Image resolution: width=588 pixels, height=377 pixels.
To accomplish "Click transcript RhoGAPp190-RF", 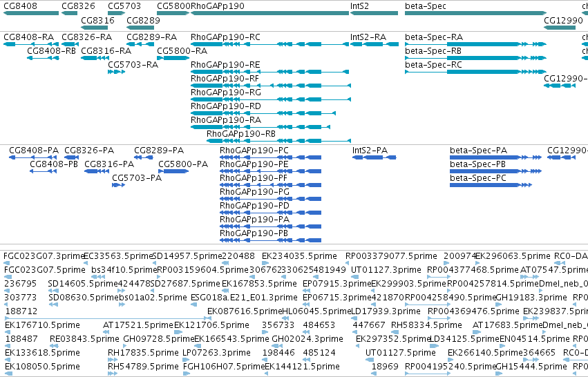I will tap(271, 86).
